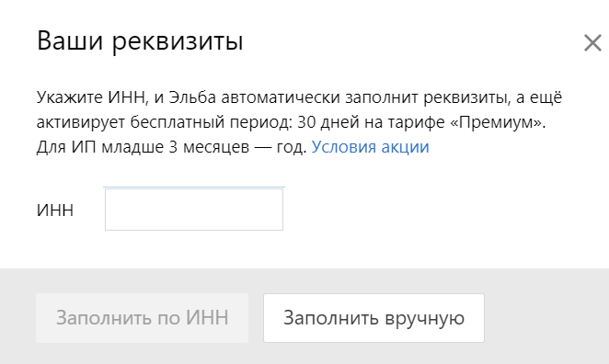Click the text «Для ИП младше 3 месяцев»

(x=143, y=147)
